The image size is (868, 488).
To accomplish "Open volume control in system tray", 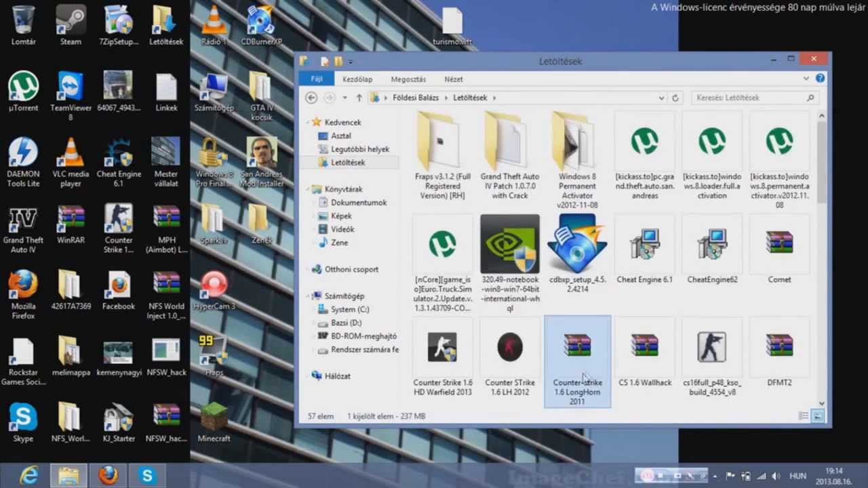I will tap(776, 476).
